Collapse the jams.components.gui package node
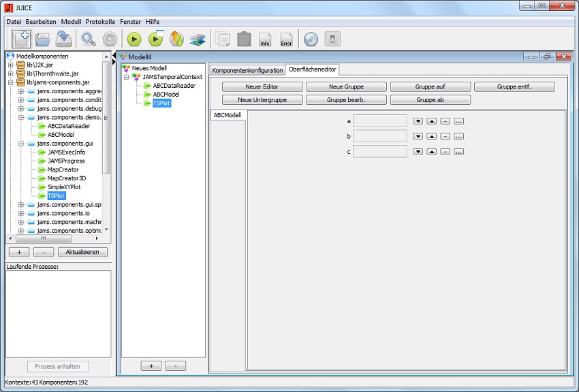The width and height of the screenshot is (579, 392). point(21,144)
